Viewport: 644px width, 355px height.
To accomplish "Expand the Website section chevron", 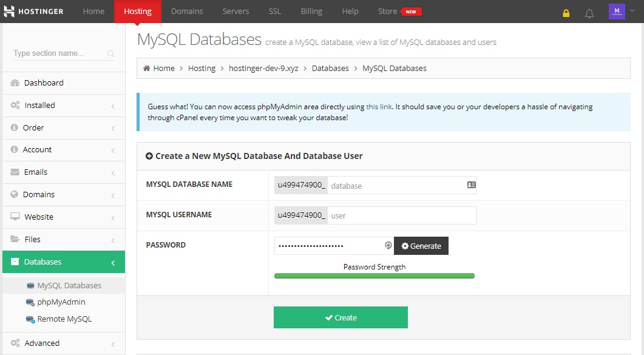I will 113,218.
